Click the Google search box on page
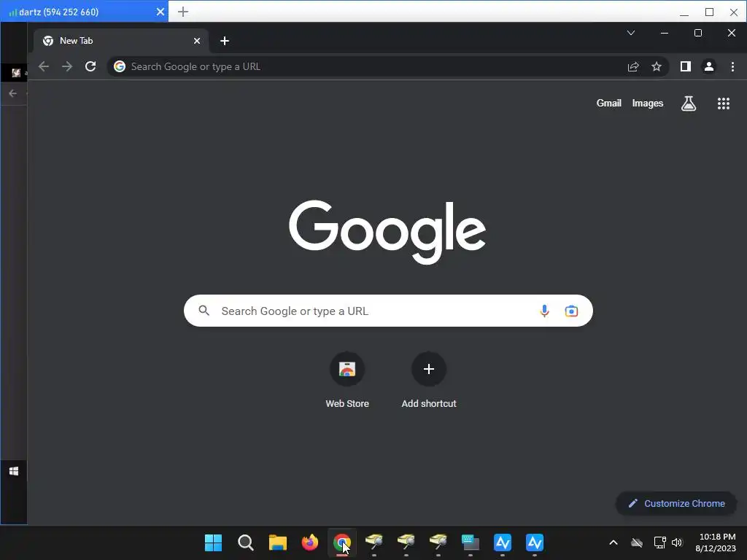The image size is (747, 560). click(x=388, y=311)
